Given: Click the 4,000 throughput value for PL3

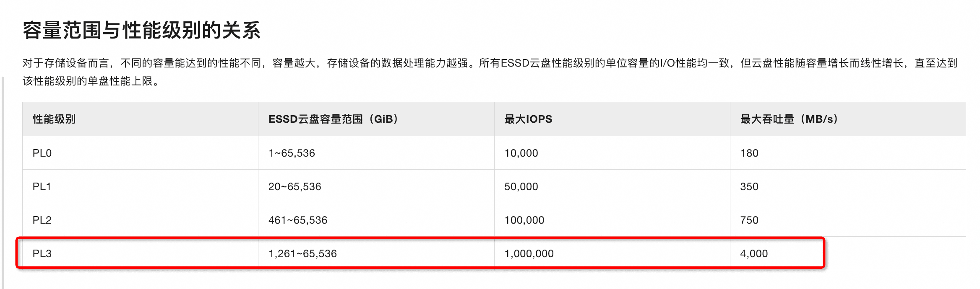Looking at the screenshot, I should [754, 254].
